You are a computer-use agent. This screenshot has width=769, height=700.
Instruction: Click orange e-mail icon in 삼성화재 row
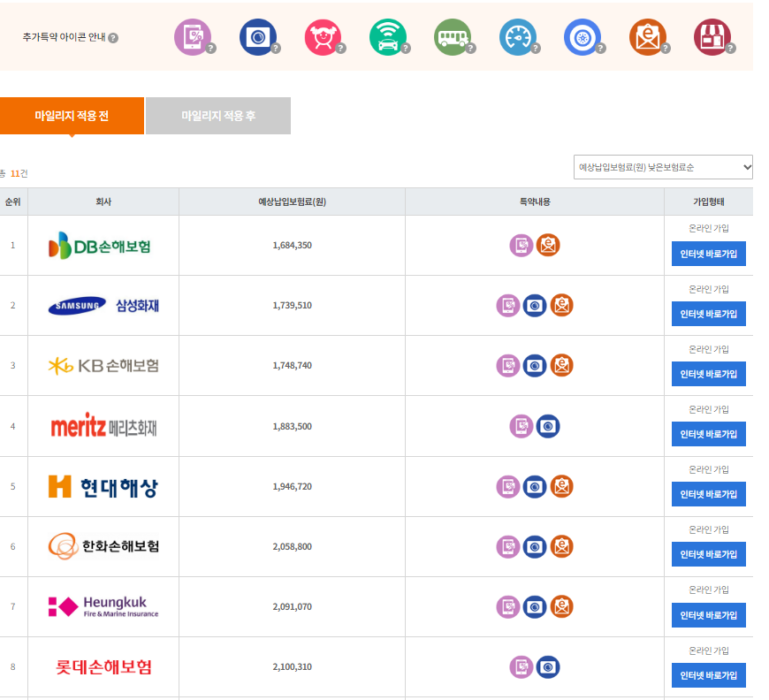[x=562, y=306]
